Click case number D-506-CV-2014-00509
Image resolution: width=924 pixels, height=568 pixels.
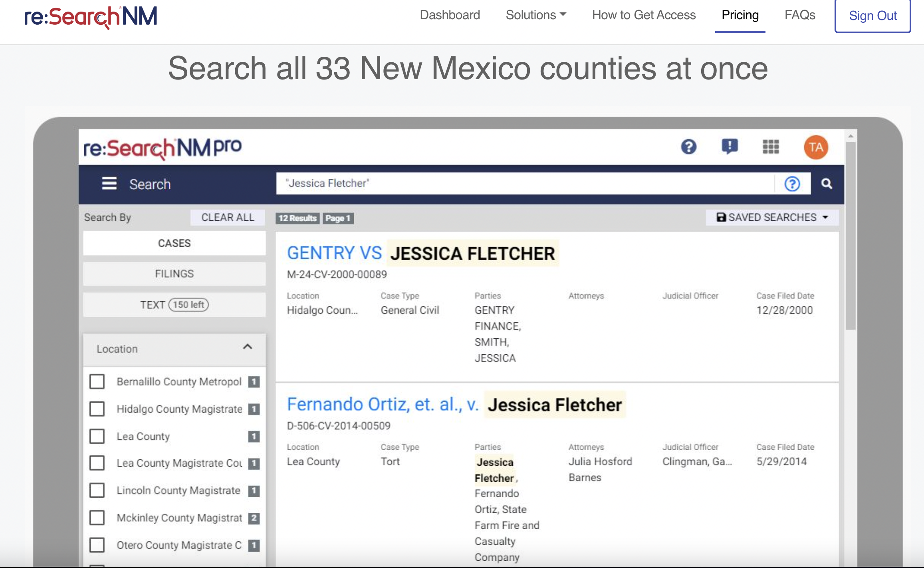click(339, 425)
